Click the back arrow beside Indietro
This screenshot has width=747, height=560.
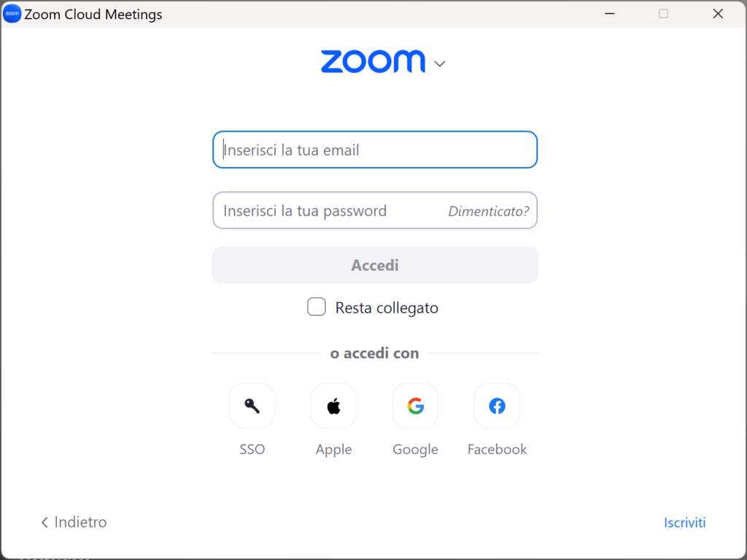[44, 522]
